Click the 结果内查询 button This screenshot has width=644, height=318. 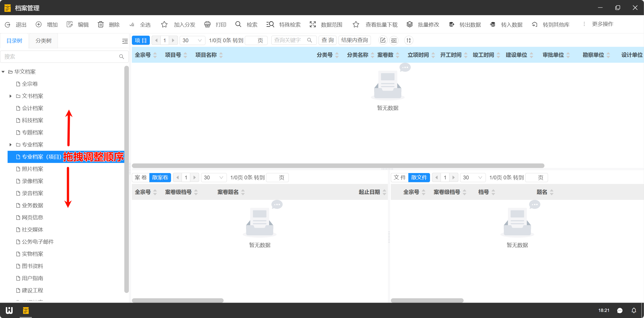coord(354,40)
